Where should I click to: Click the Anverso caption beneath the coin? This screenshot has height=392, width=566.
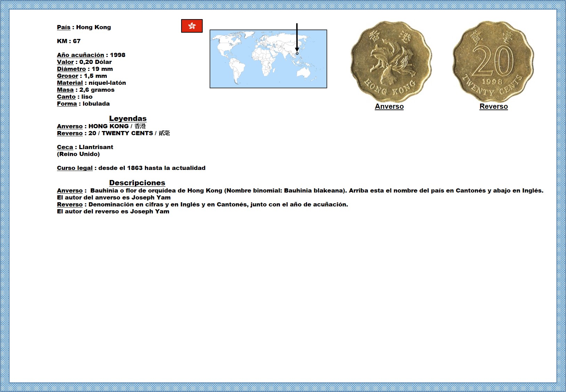coord(389,107)
